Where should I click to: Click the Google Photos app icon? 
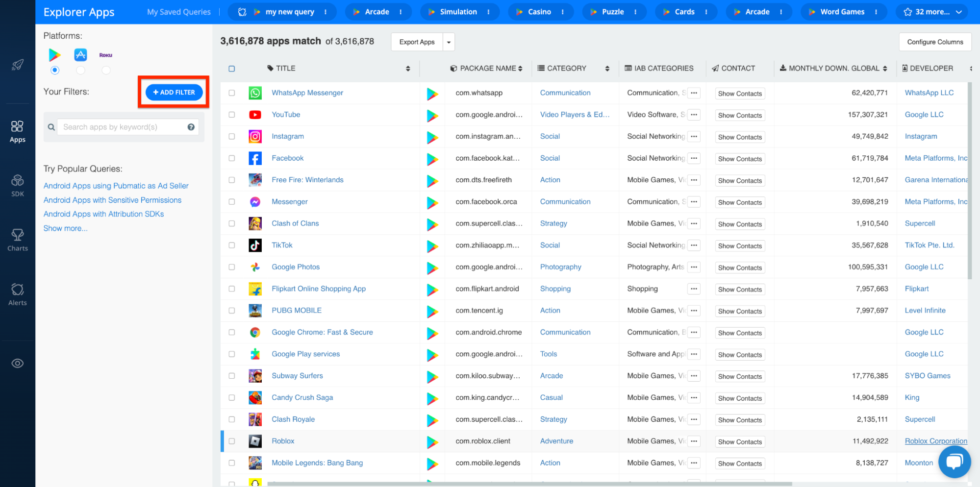click(255, 267)
